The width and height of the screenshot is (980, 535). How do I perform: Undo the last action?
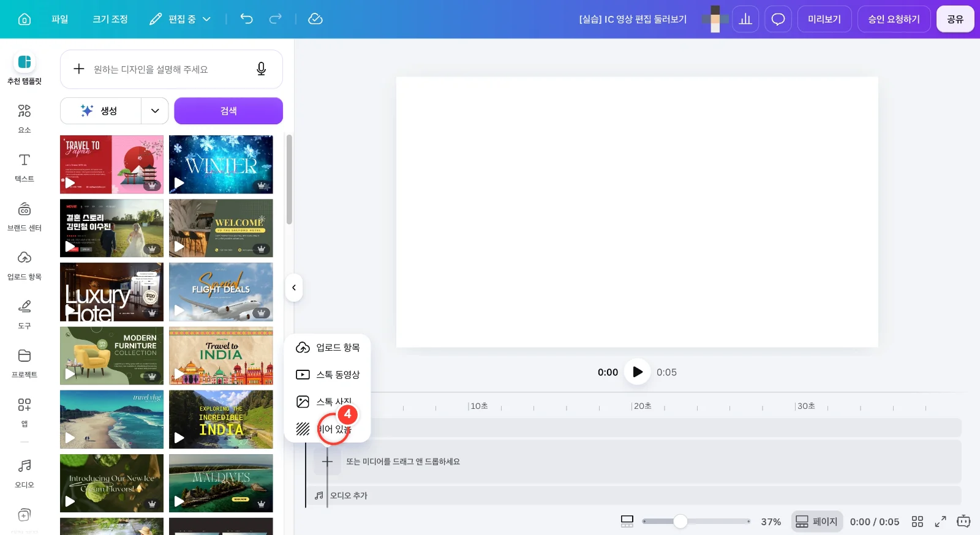(246, 19)
